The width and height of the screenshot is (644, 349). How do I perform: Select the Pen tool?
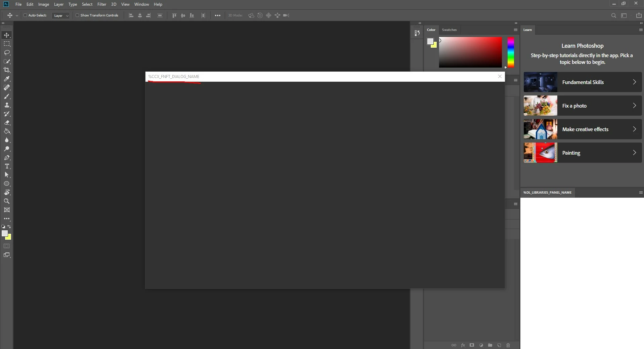tap(7, 158)
